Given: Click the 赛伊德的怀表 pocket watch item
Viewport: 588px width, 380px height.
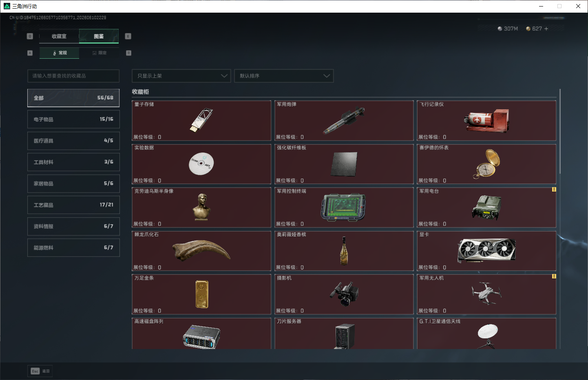Looking at the screenshot, I should pos(486,164).
